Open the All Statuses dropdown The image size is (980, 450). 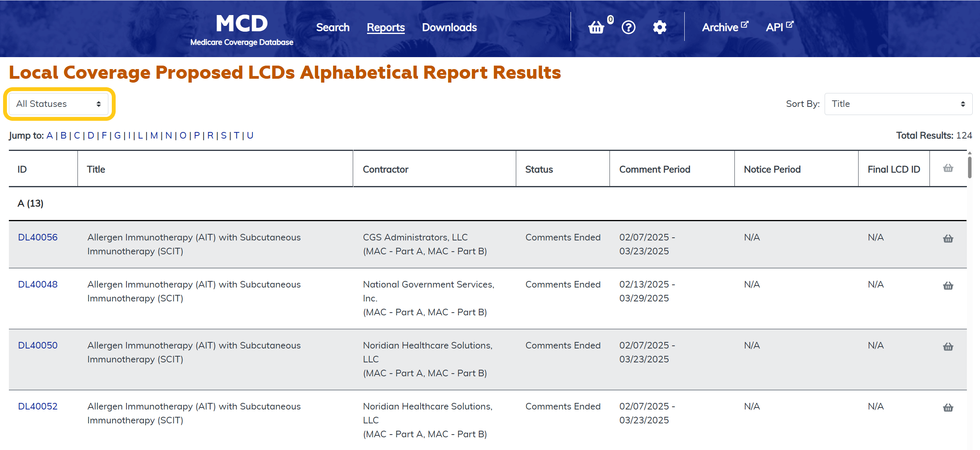(x=59, y=104)
